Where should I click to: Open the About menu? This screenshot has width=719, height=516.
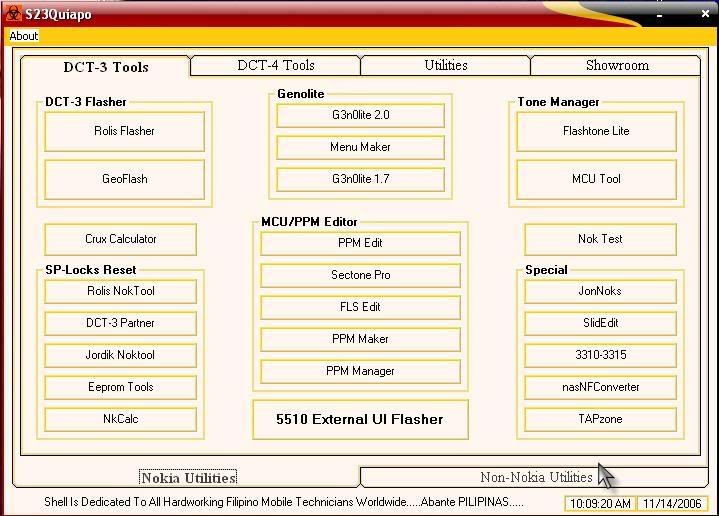[x=23, y=36]
